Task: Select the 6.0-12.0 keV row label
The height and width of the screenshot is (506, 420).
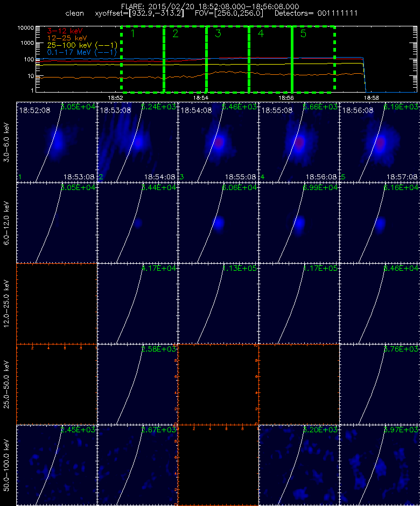Action: tap(6, 223)
